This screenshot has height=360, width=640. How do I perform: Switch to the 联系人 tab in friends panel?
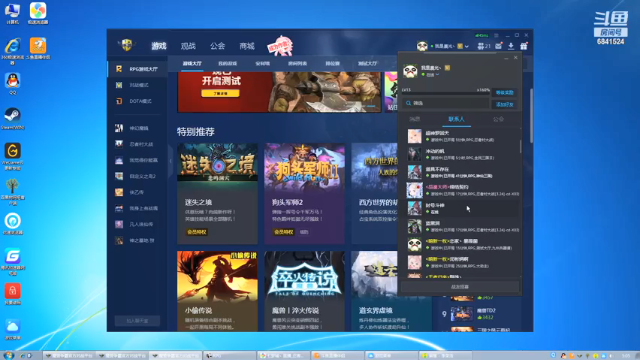(x=456, y=119)
